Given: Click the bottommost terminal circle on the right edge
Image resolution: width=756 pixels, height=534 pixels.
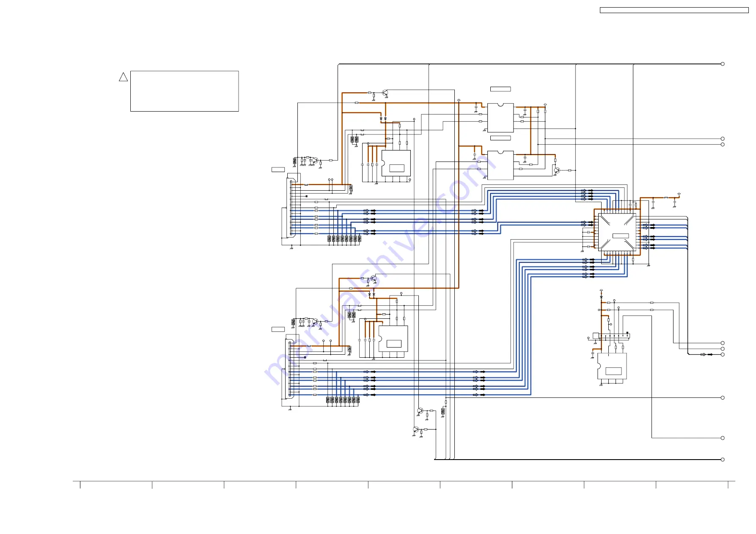Looking at the screenshot, I should (723, 460).
